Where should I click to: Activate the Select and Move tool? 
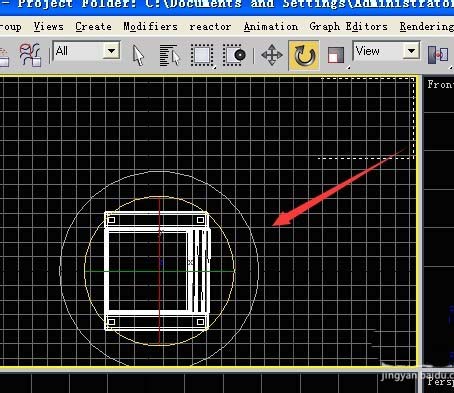point(272,55)
